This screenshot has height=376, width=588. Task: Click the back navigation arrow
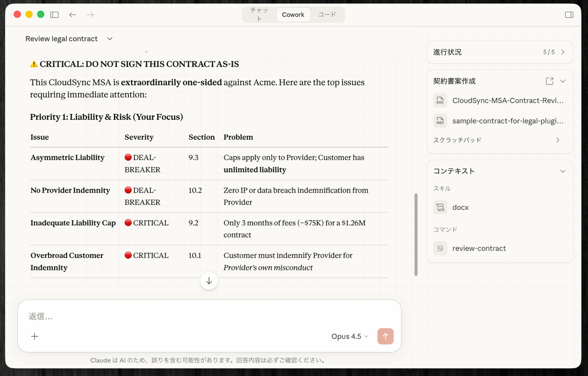(x=73, y=15)
